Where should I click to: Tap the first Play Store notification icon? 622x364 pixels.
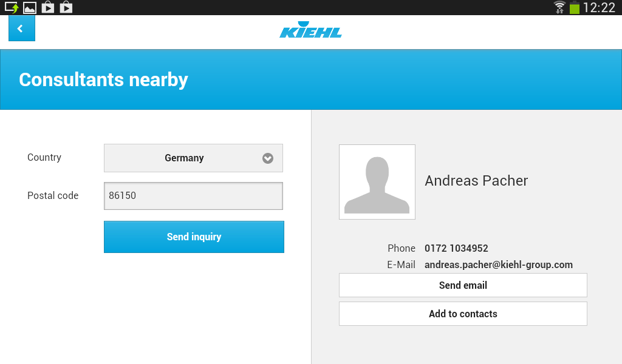coord(48,7)
